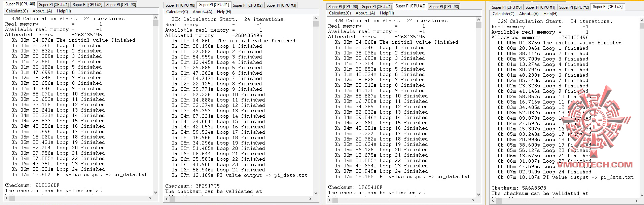This screenshot has height=205, width=644.
Task: Click the scroll-left arrow in the second window
Action: pos(166,199)
